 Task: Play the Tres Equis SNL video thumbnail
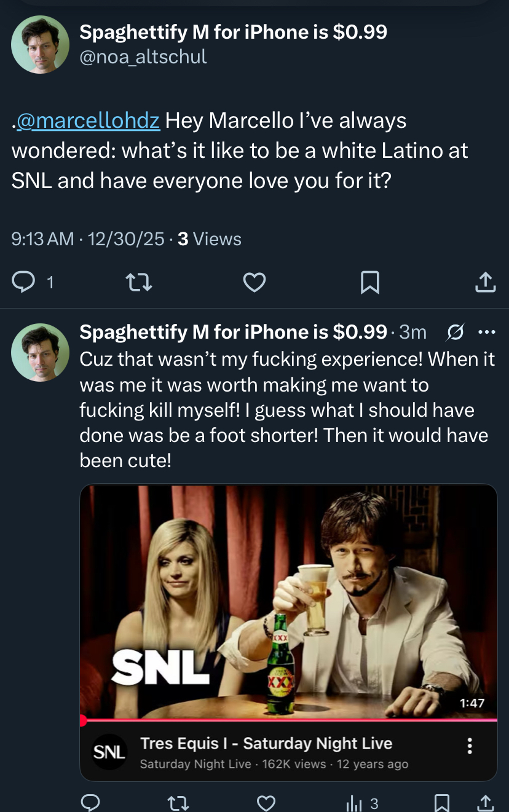click(x=288, y=601)
